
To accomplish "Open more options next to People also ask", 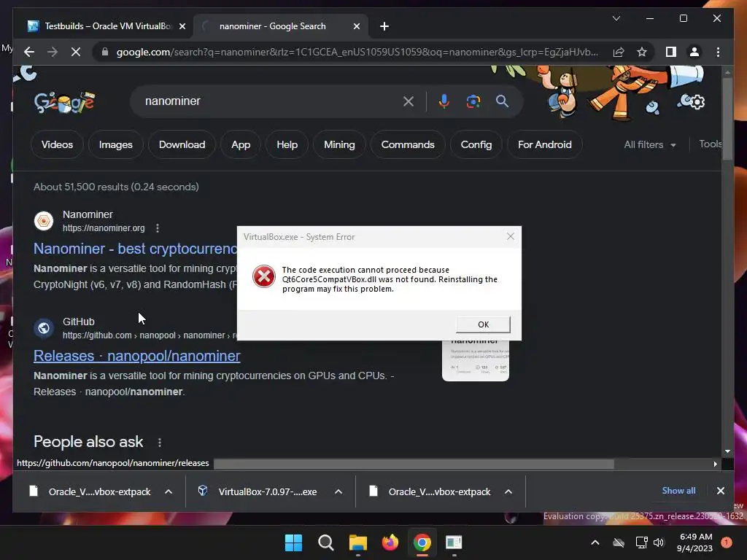I will (x=160, y=443).
